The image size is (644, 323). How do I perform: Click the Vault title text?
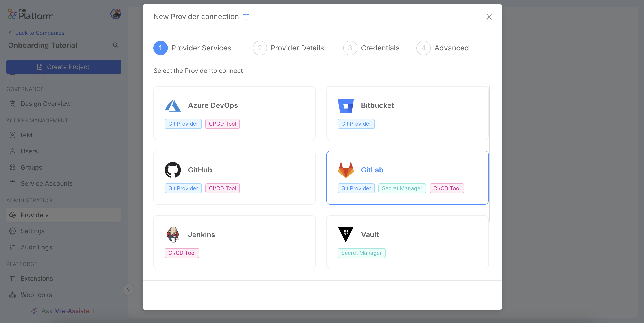tap(370, 234)
